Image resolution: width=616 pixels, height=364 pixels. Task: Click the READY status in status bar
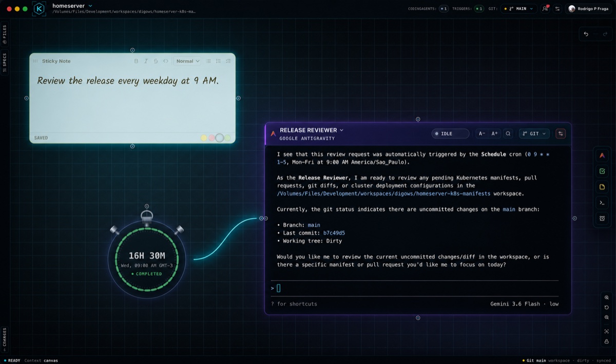[x=12, y=360]
